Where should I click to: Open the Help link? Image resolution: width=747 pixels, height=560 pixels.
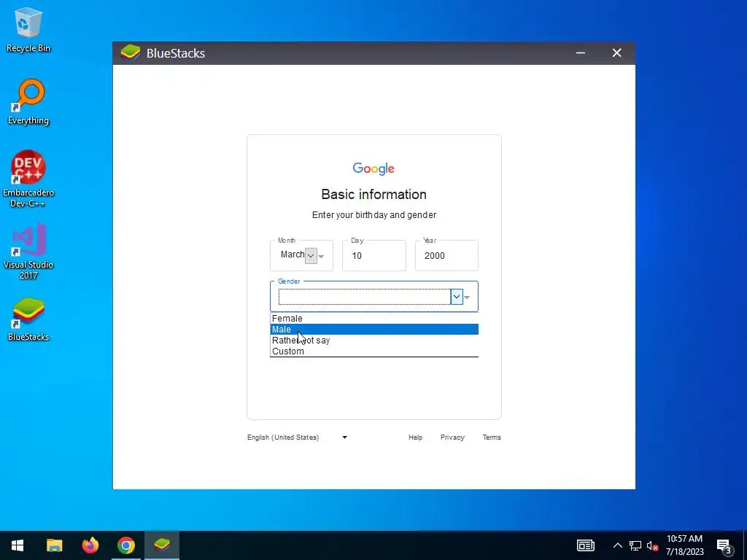coord(415,437)
